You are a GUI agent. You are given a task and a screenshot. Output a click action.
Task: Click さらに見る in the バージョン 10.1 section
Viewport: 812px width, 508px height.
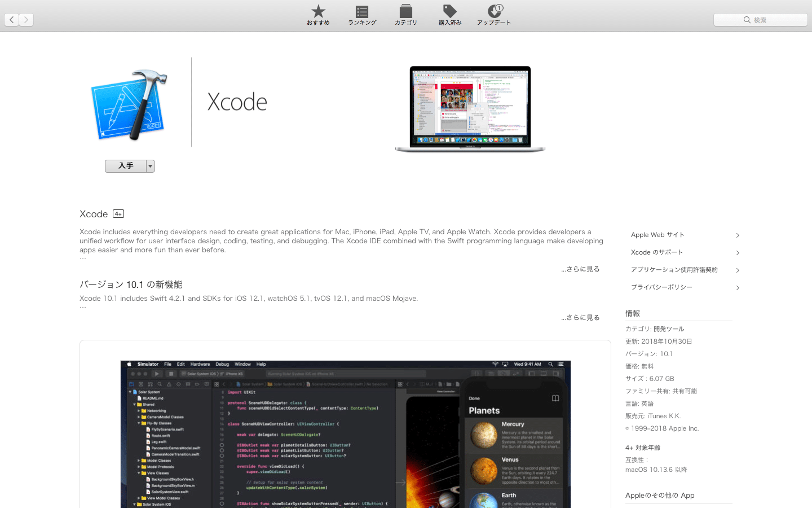[x=580, y=317]
